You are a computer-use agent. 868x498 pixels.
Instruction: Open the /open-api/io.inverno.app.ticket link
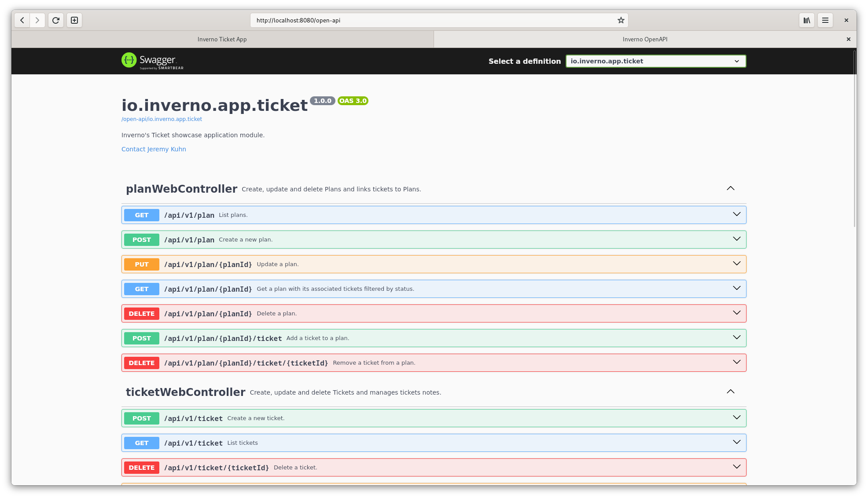(162, 119)
